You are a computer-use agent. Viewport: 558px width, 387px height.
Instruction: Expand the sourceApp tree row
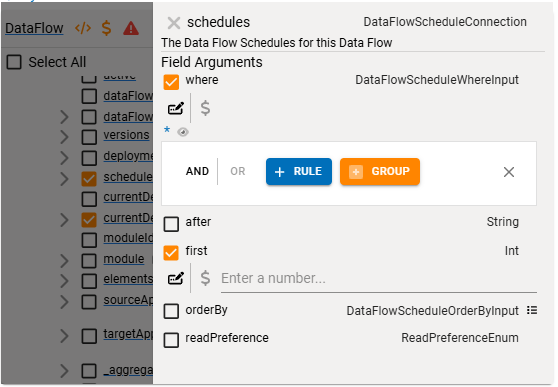(64, 302)
